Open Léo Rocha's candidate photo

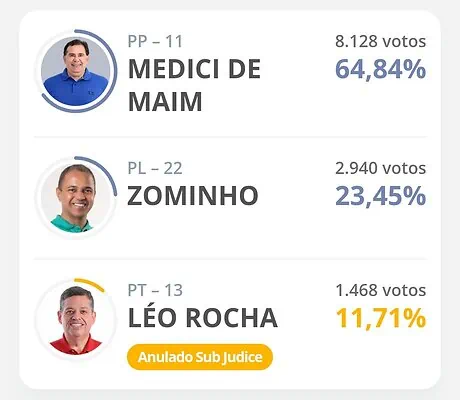coord(76,320)
